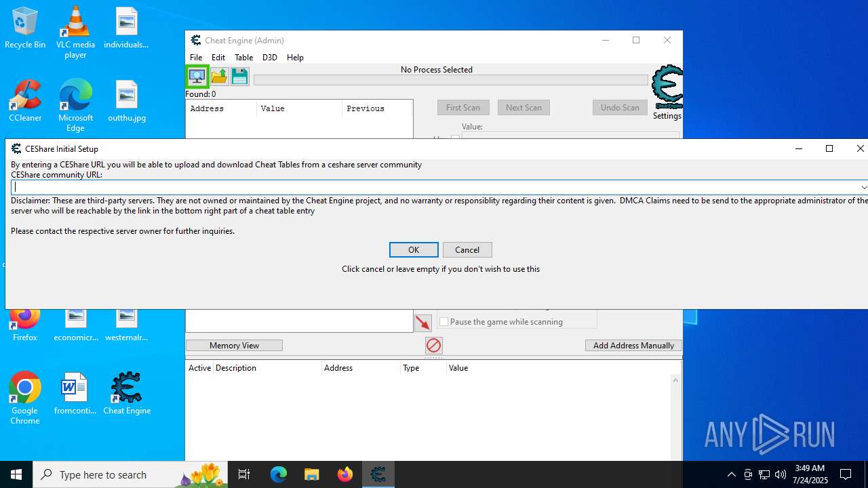
Task: Click the Undo Scan button
Action: [x=620, y=108]
